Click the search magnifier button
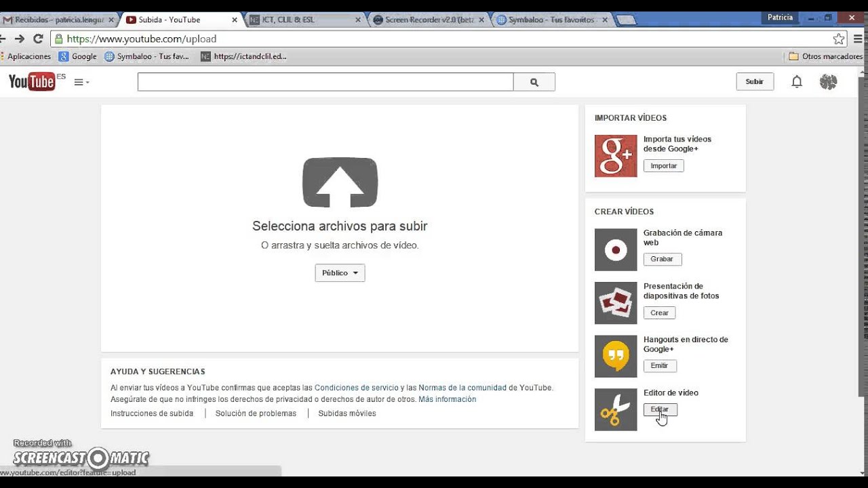This screenshot has height=488, width=868. (534, 82)
